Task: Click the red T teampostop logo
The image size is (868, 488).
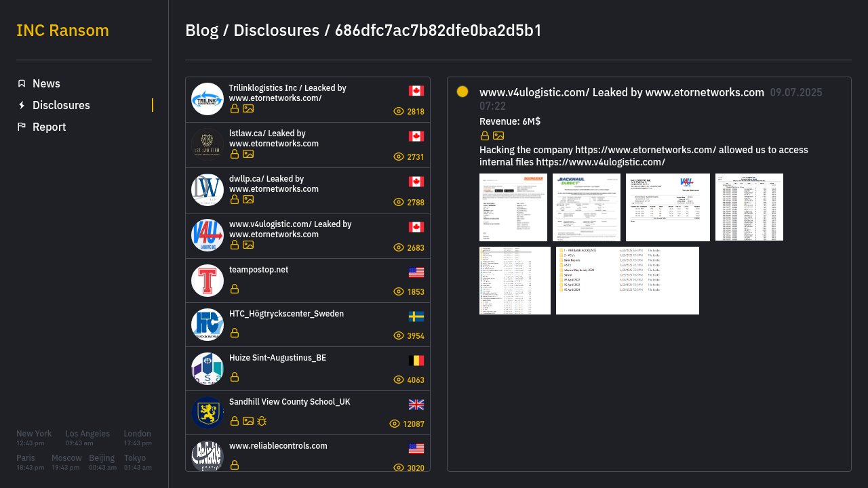Action: tap(208, 281)
